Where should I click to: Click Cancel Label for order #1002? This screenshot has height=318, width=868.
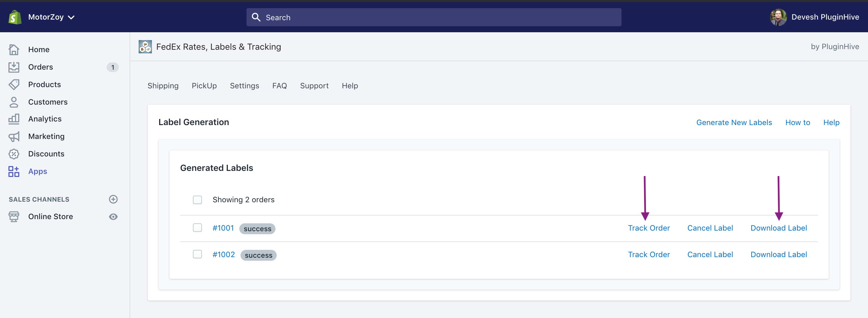point(710,255)
